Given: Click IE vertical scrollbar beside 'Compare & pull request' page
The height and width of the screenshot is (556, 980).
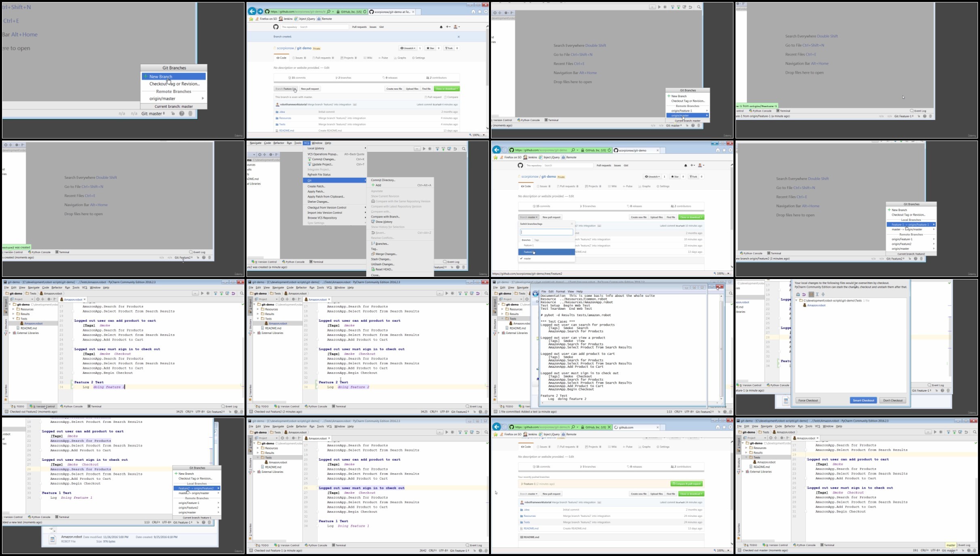Looking at the screenshot, I should [x=731, y=493].
